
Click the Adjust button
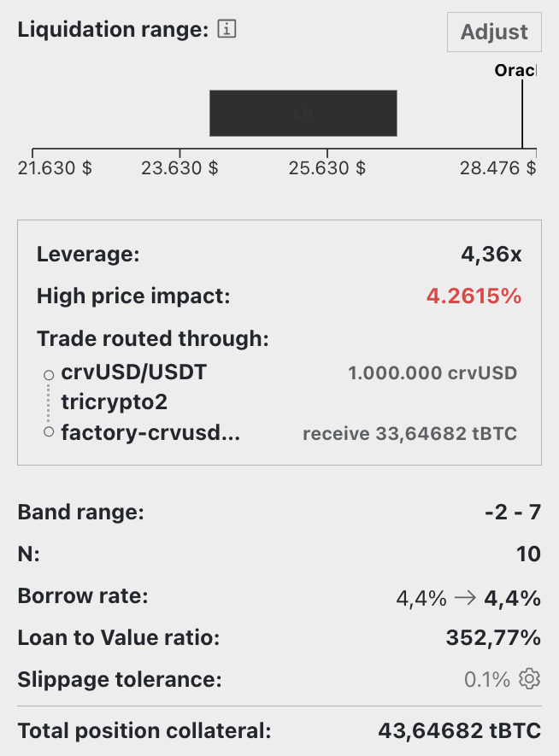tap(494, 32)
